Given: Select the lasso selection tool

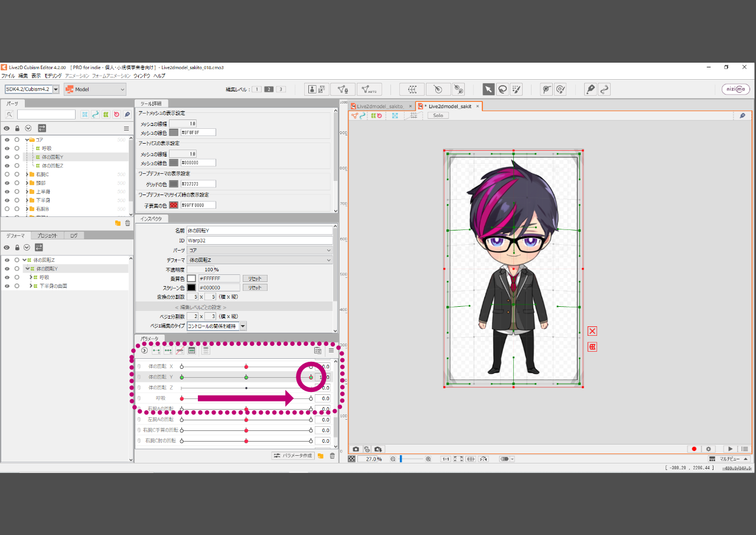Looking at the screenshot, I should 503,89.
